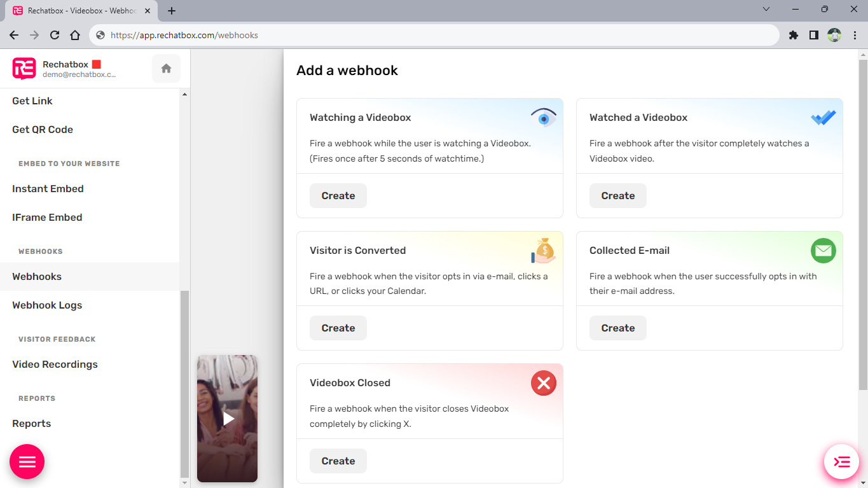Image resolution: width=868 pixels, height=488 pixels.
Task: Open Video Recordings from sidebar
Action: [x=55, y=365]
